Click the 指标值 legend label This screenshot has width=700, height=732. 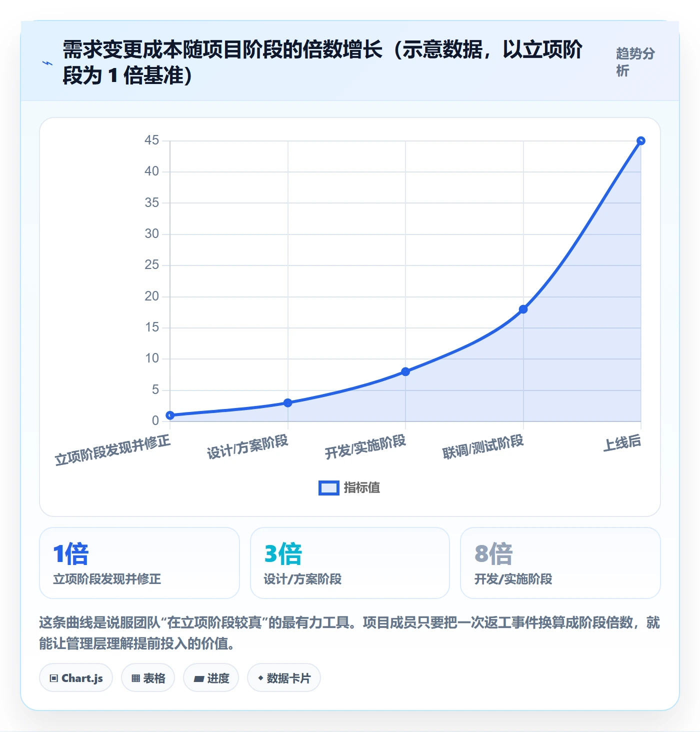tap(361, 488)
